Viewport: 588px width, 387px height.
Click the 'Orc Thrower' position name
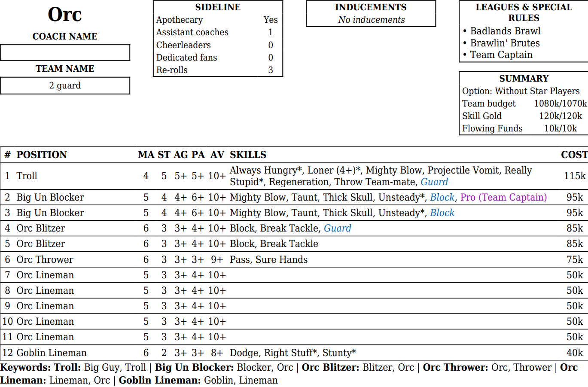[x=45, y=259]
